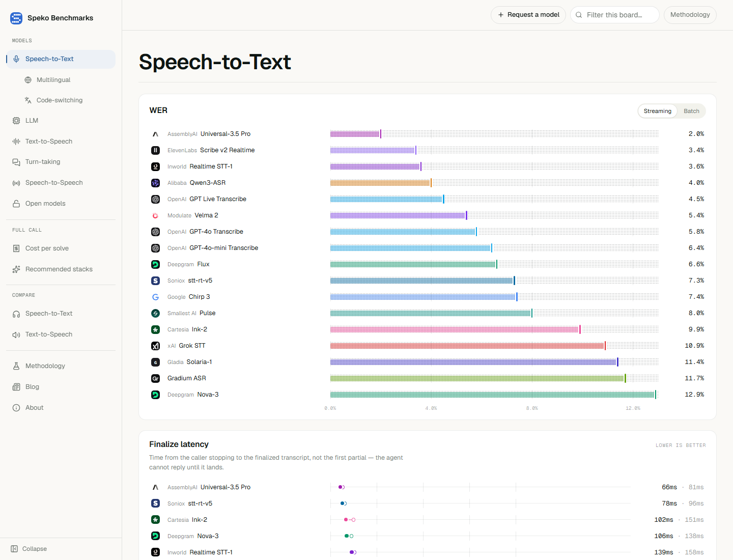Open the LLM chip icon in sidebar

point(16,121)
